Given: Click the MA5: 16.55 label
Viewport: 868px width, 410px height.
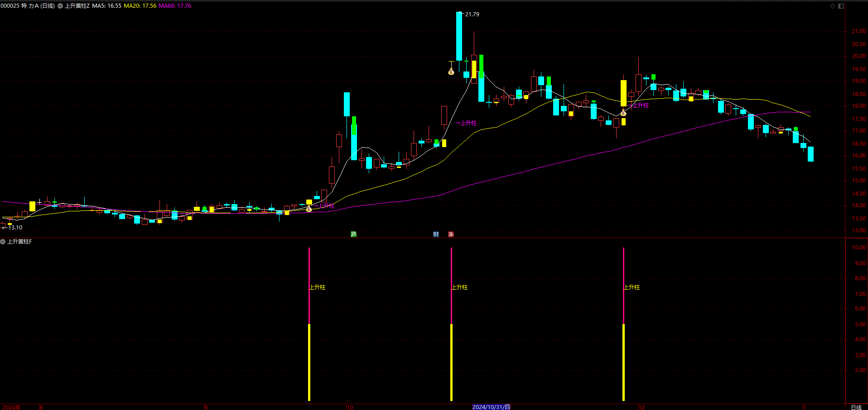Looking at the screenshot, I should (x=107, y=6).
